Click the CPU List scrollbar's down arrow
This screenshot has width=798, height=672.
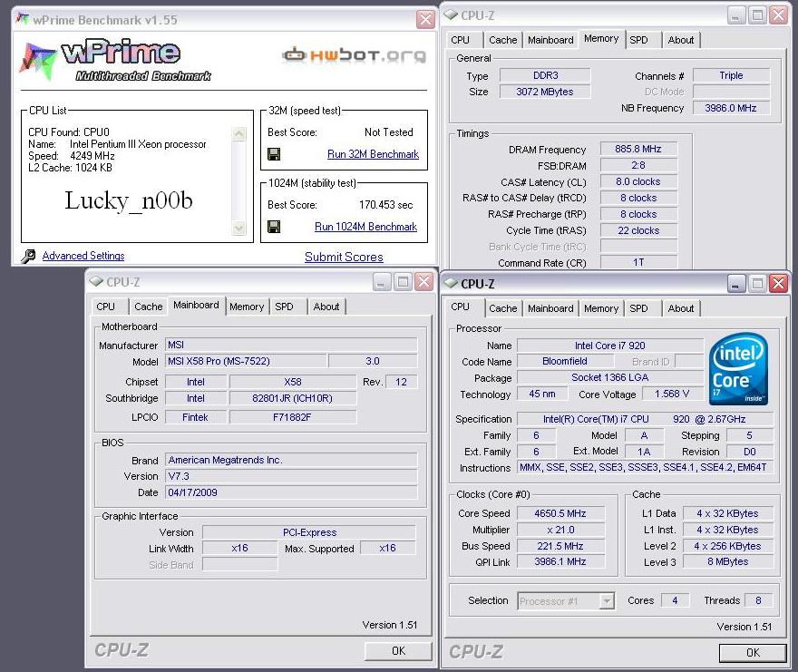[238, 228]
